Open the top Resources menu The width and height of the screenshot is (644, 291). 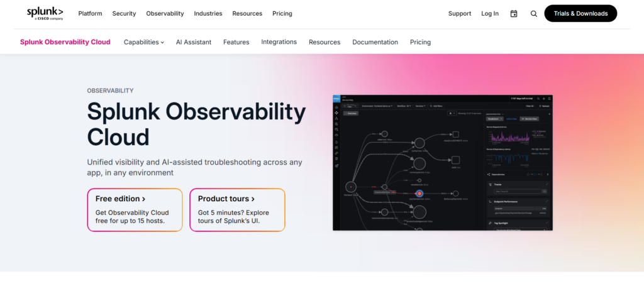[x=247, y=14]
